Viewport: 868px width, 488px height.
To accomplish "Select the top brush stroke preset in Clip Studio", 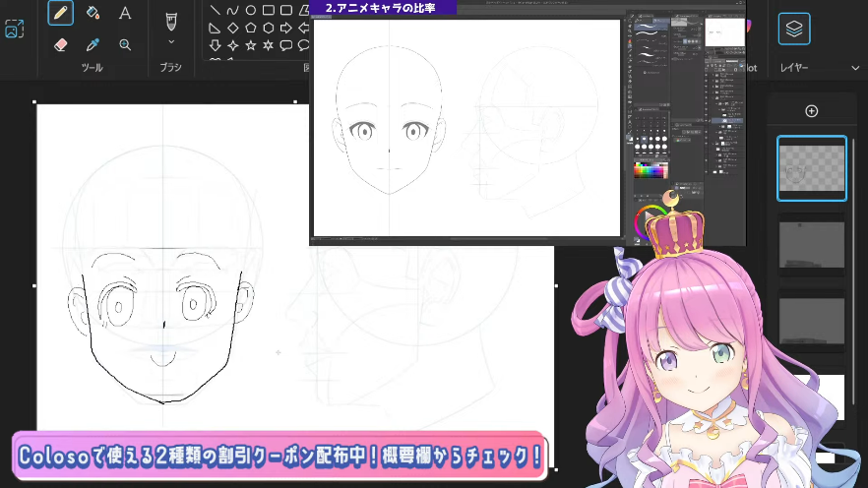I will pos(651,25).
